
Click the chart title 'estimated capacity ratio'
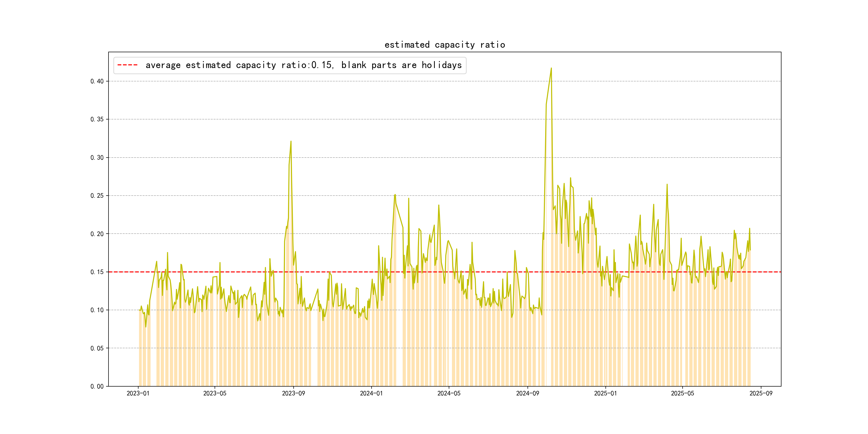(444, 45)
